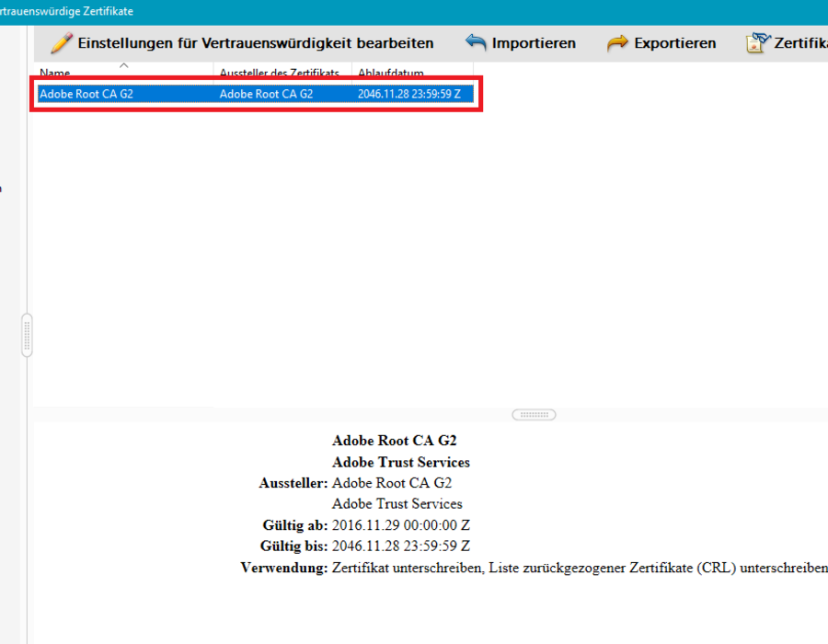Click Gültig bis date in details pane

401,546
